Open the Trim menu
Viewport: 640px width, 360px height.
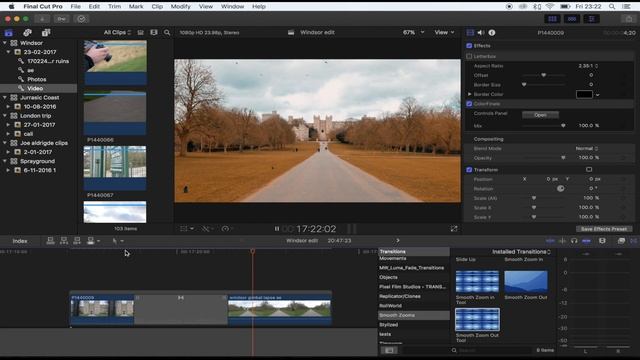(x=114, y=7)
